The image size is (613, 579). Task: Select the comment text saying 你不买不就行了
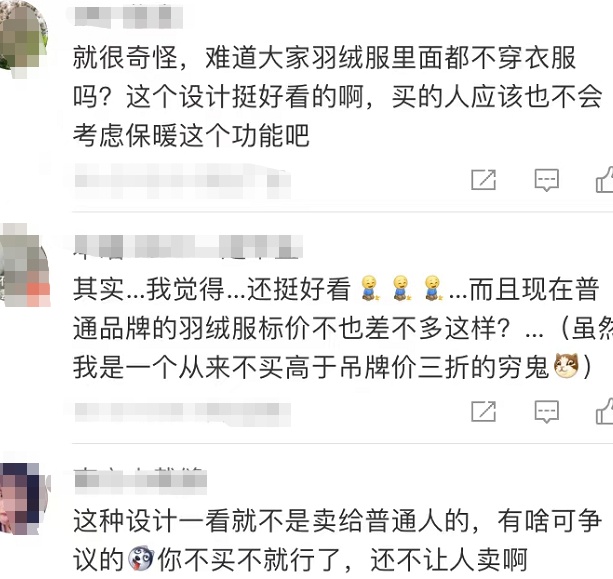click(x=337, y=540)
